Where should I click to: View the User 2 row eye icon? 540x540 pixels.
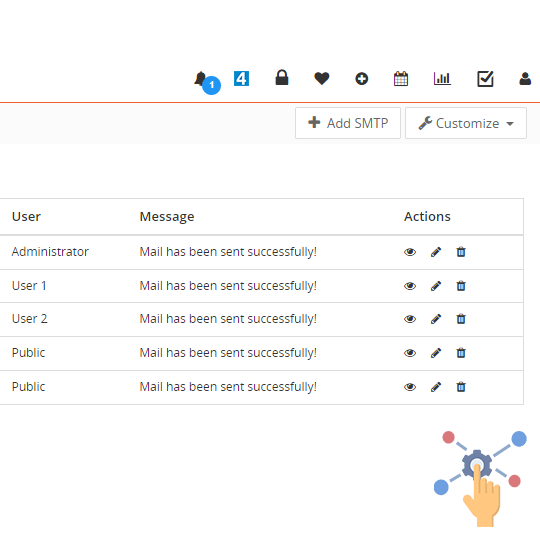[410, 319]
